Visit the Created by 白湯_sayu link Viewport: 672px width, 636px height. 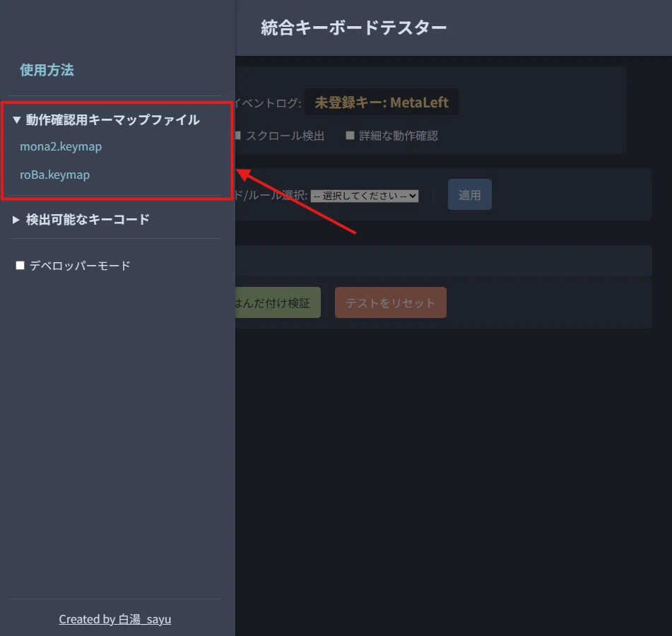(115, 619)
